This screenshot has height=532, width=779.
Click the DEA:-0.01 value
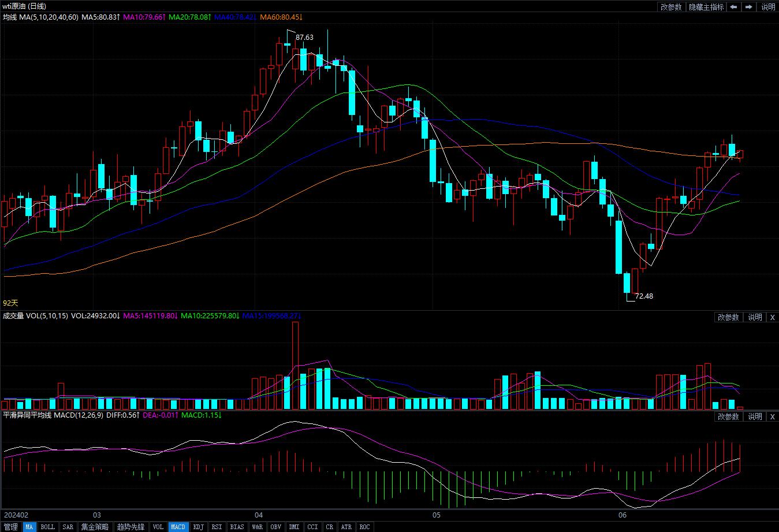coord(161,415)
